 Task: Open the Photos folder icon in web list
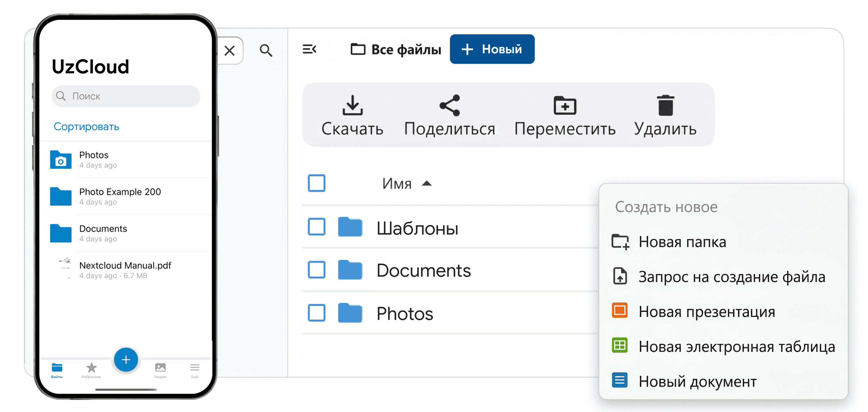tap(350, 313)
